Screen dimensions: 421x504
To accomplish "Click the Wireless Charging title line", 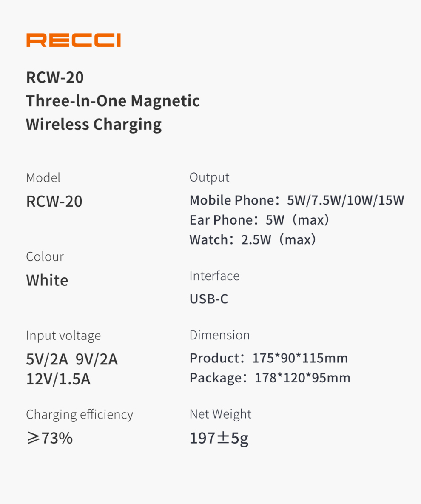I will click(x=94, y=125).
